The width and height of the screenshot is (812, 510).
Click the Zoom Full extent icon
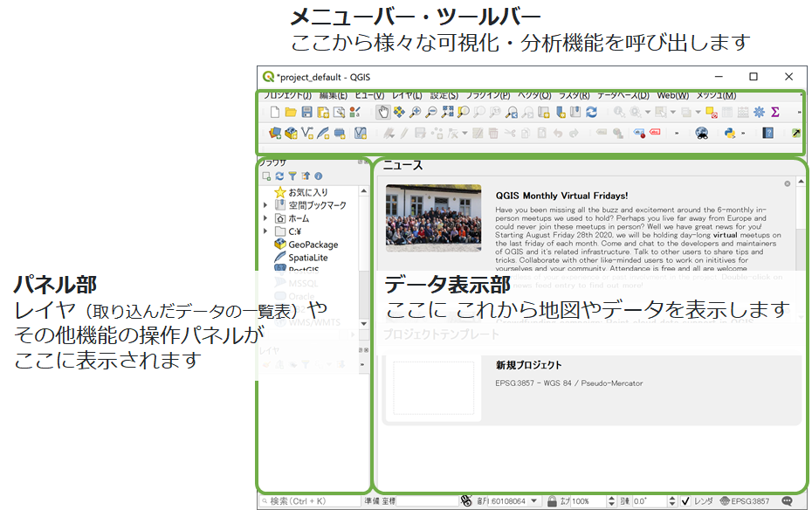[x=447, y=112]
